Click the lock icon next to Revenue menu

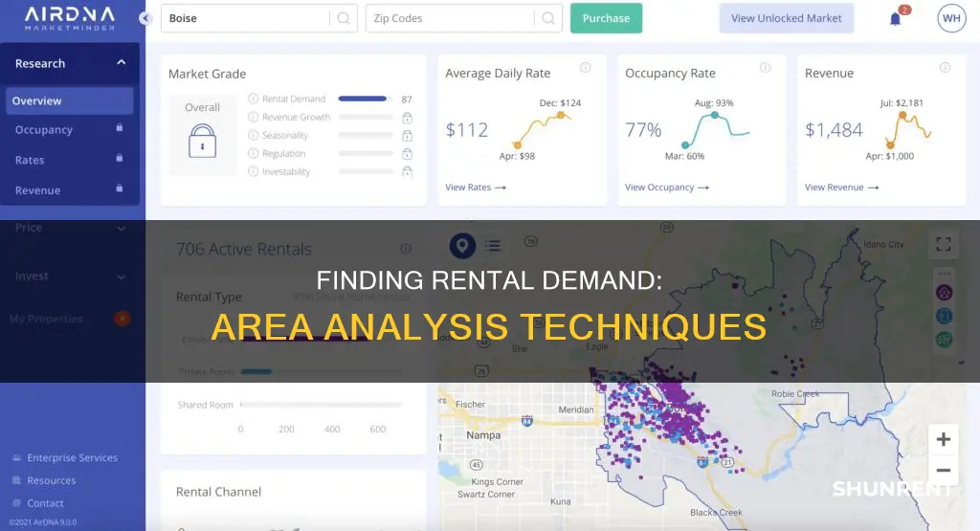click(120, 188)
